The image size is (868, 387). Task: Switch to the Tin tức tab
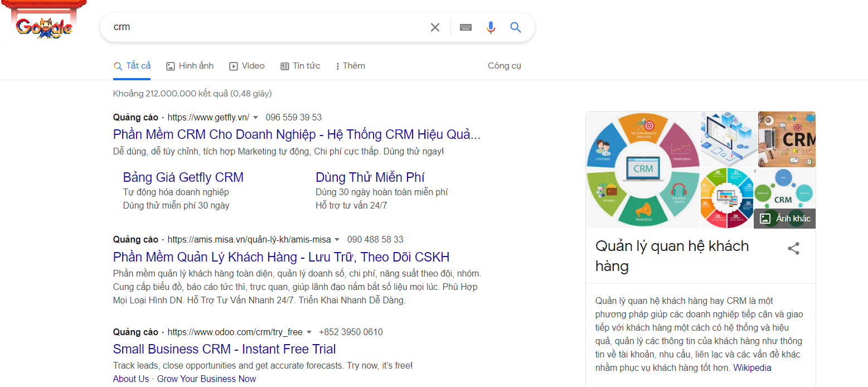coord(300,66)
